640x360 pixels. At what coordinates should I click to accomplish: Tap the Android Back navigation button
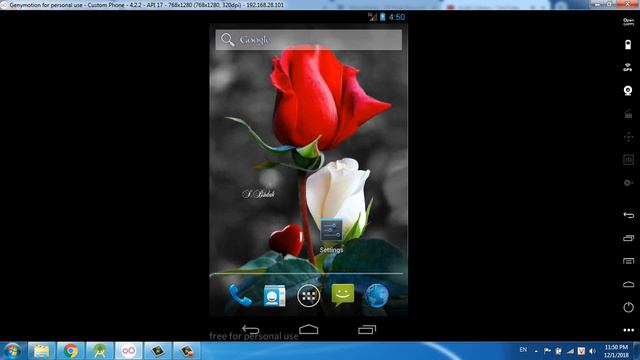tap(251, 329)
